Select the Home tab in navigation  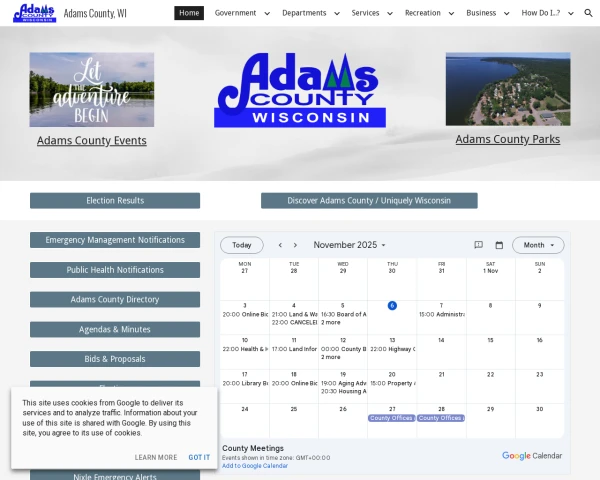point(189,13)
